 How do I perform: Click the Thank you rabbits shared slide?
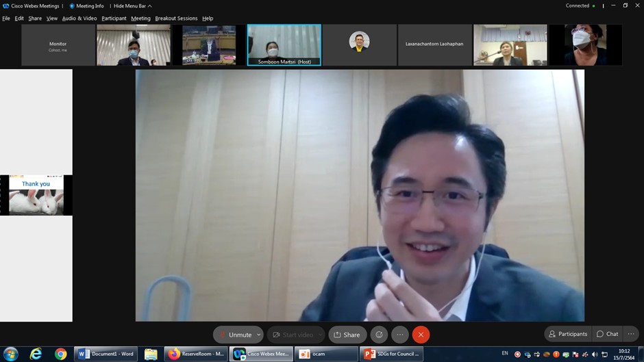[36, 196]
